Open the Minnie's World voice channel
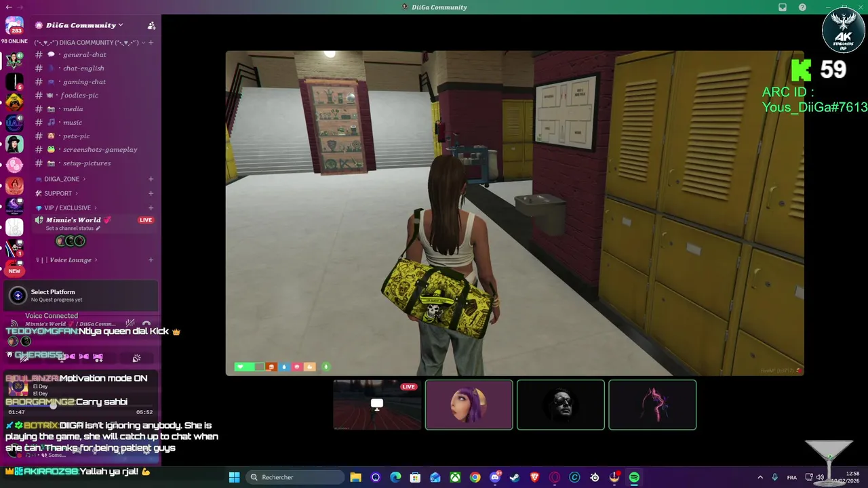Image resolution: width=868 pixels, height=488 pixels. point(73,220)
